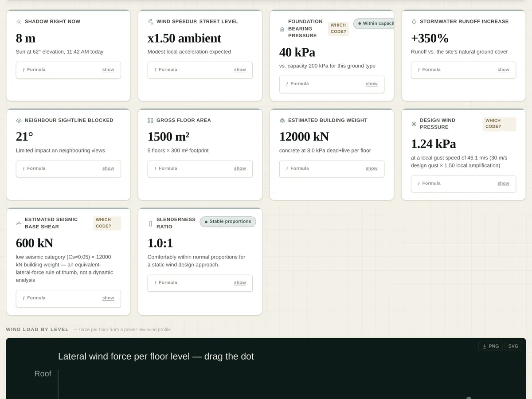This screenshot has height=399, width=532.
Task: Click the sun icon beside Shadow Right Now
Action: (x=19, y=22)
